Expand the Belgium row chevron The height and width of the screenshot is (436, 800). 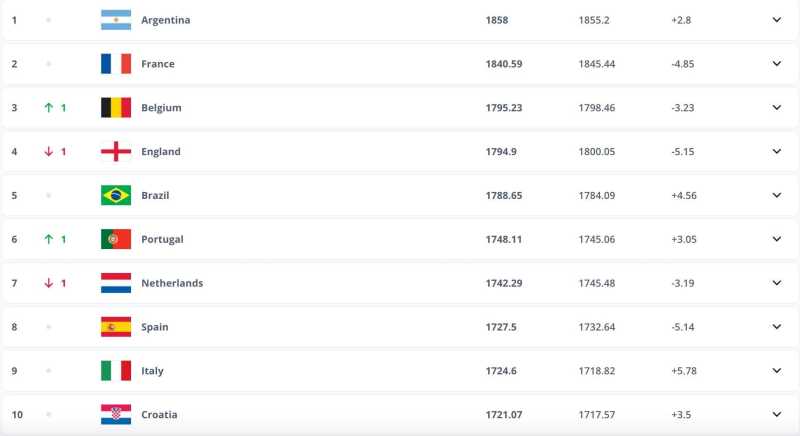coord(776,108)
